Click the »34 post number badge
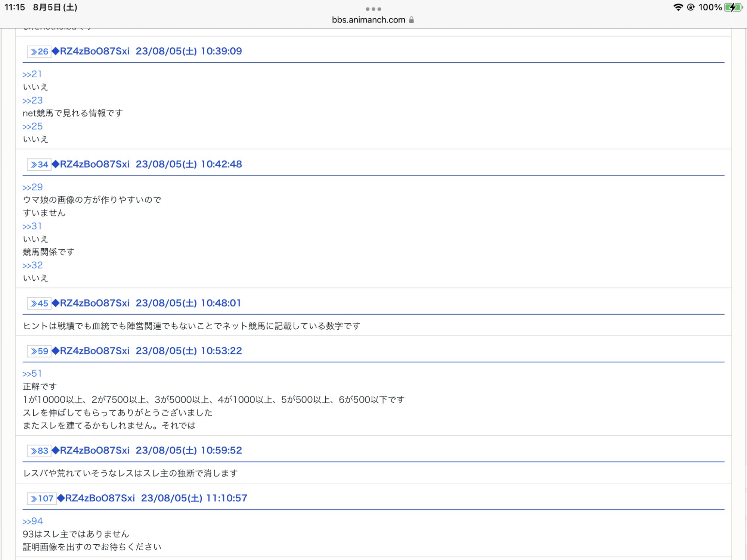The height and width of the screenshot is (560, 747). tap(39, 165)
